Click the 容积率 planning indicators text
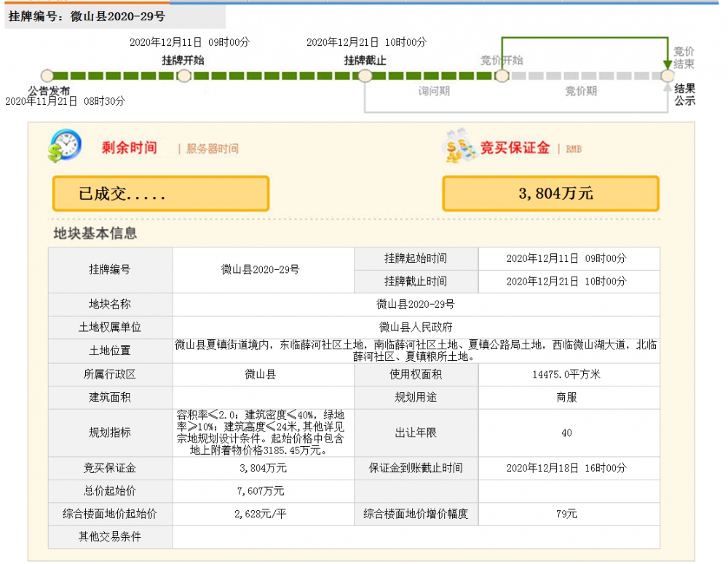The height and width of the screenshot is (564, 728). [x=261, y=432]
